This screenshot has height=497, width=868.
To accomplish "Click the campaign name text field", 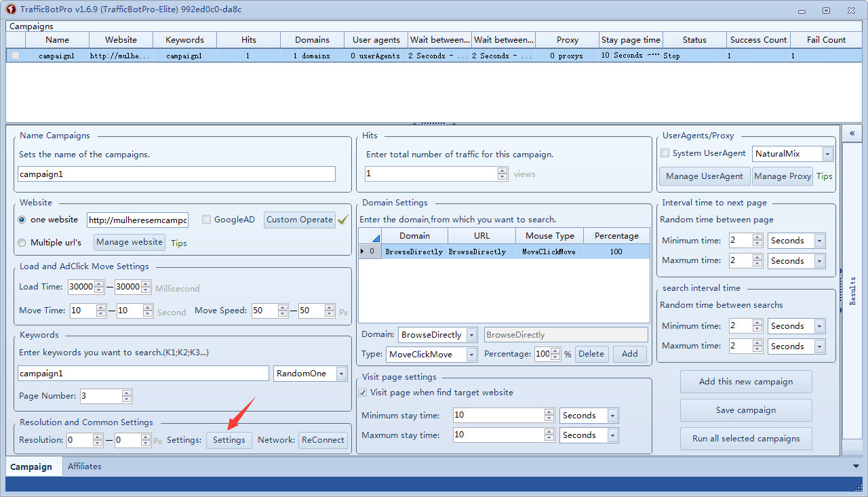I will 176,174.
